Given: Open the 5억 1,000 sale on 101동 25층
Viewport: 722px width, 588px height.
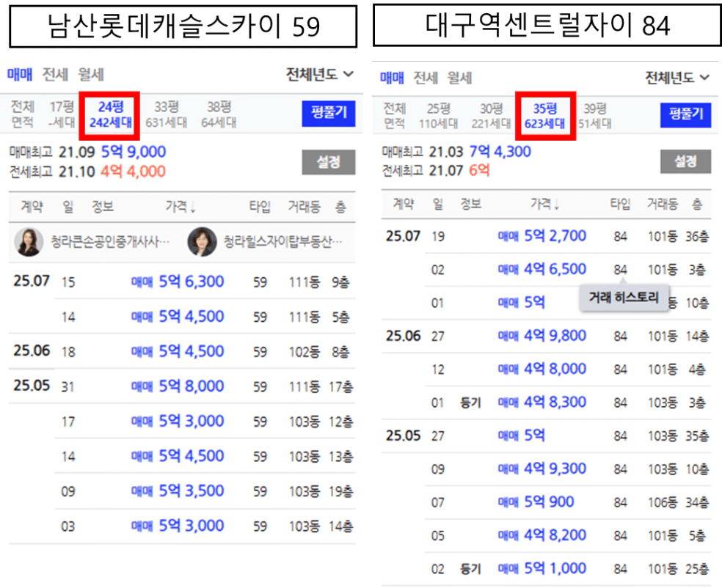Looking at the screenshot, I should (568, 569).
